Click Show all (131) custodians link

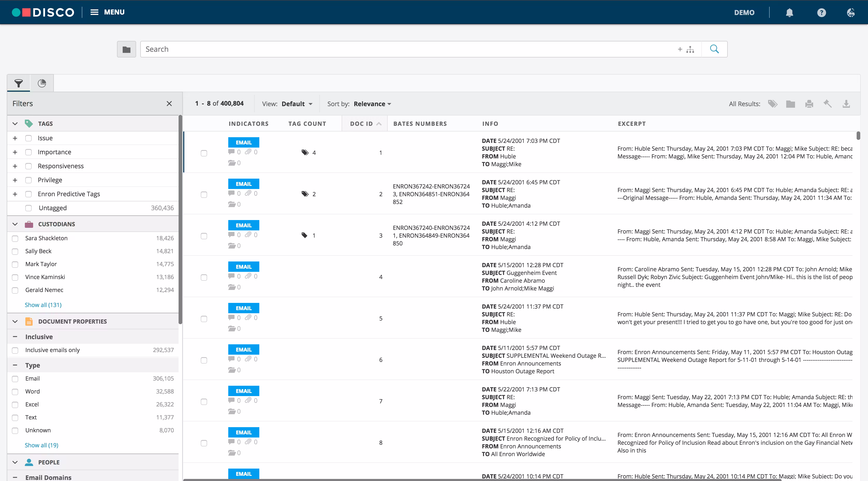[x=43, y=305]
